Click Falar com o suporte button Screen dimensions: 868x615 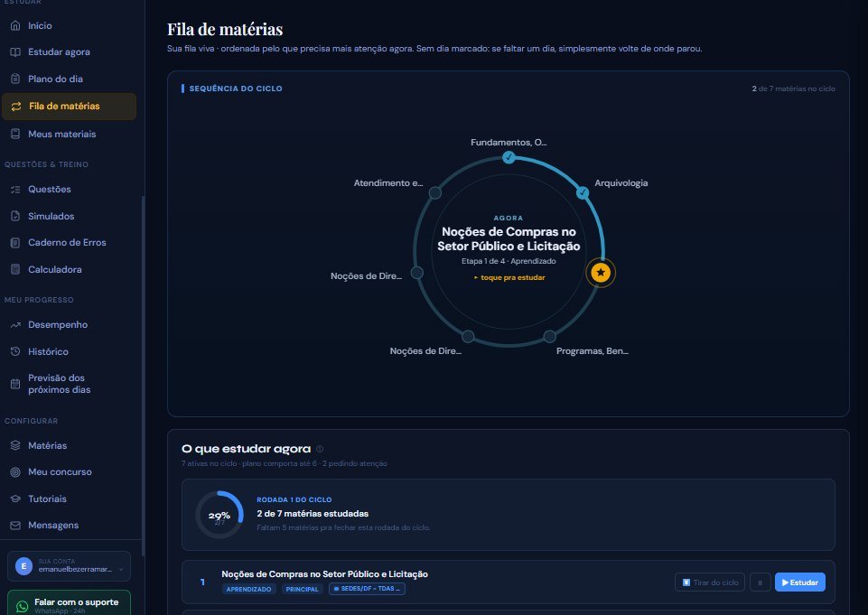[x=70, y=603]
